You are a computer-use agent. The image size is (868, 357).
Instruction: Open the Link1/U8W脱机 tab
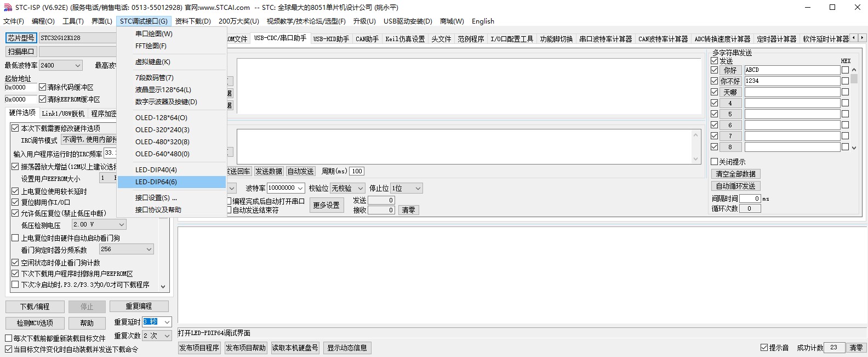click(x=63, y=114)
